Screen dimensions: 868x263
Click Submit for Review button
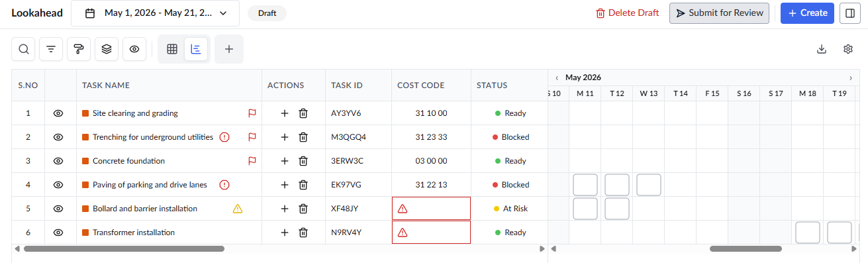(720, 13)
